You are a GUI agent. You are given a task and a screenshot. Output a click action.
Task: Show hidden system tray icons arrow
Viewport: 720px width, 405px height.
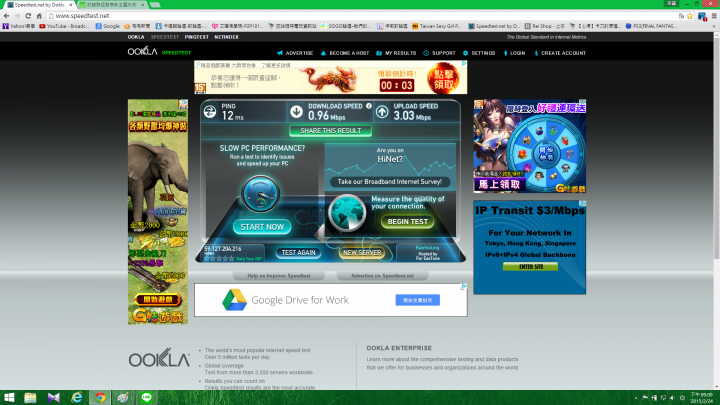(636, 398)
